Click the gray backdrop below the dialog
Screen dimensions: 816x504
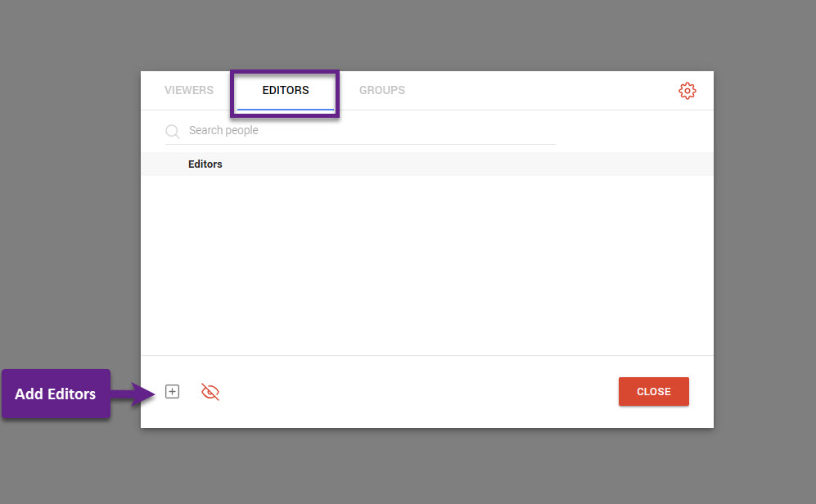[426, 466]
